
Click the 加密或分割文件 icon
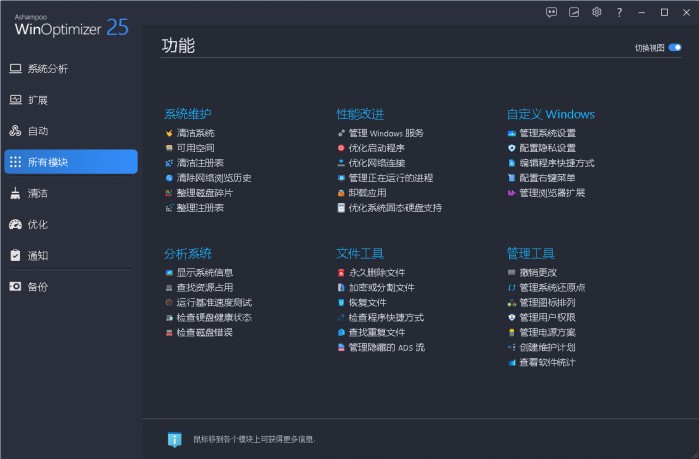(341, 287)
